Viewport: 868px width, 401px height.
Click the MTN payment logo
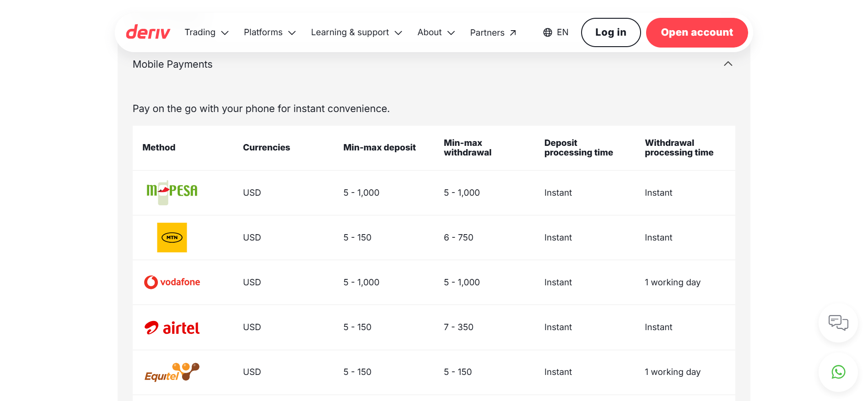(172, 237)
